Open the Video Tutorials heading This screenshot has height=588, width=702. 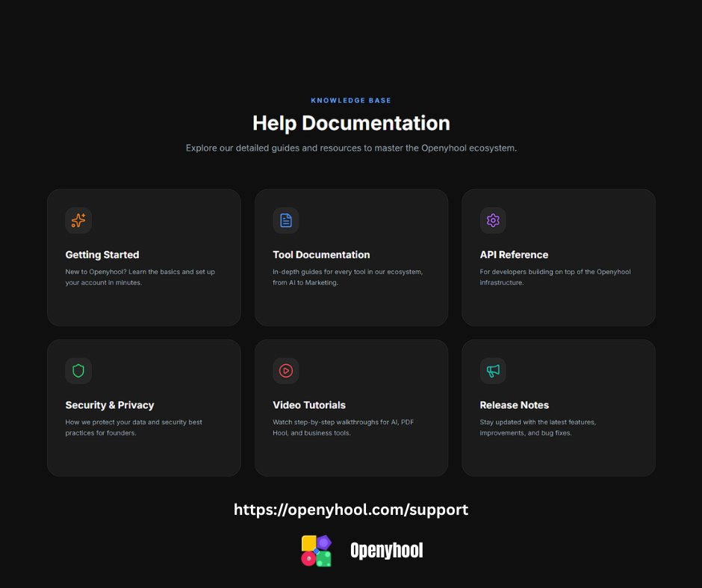click(x=309, y=405)
